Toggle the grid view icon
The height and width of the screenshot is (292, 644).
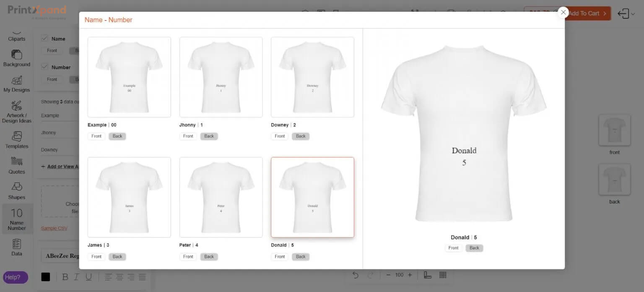point(443,275)
